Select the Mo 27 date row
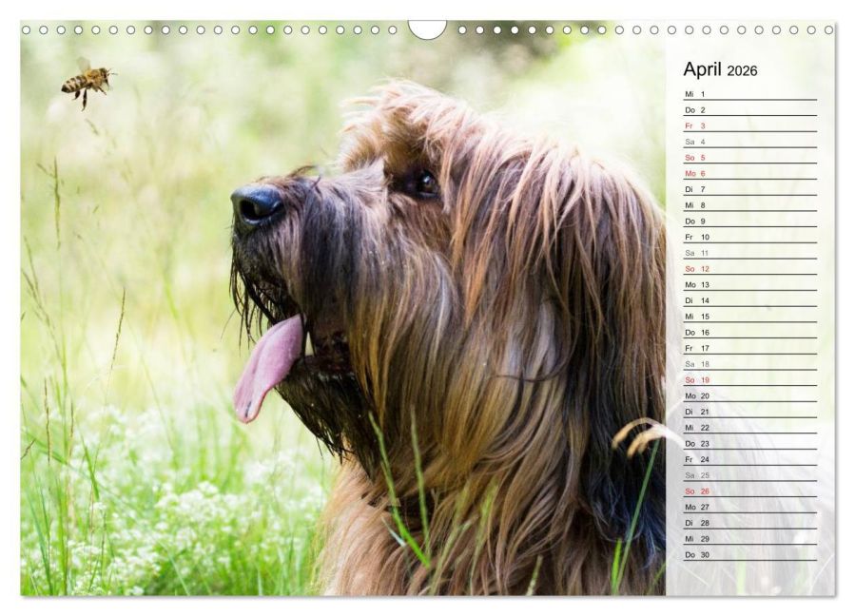855x616 pixels. point(750,507)
